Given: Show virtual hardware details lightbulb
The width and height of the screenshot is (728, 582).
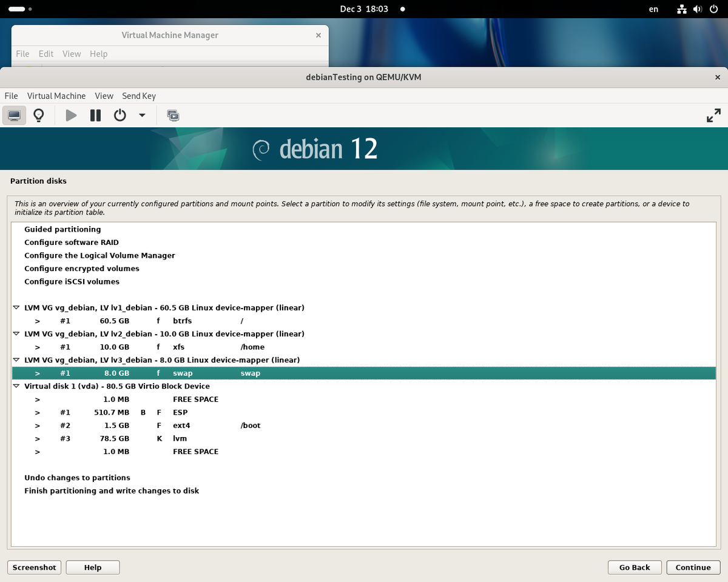Looking at the screenshot, I should (x=39, y=115).
